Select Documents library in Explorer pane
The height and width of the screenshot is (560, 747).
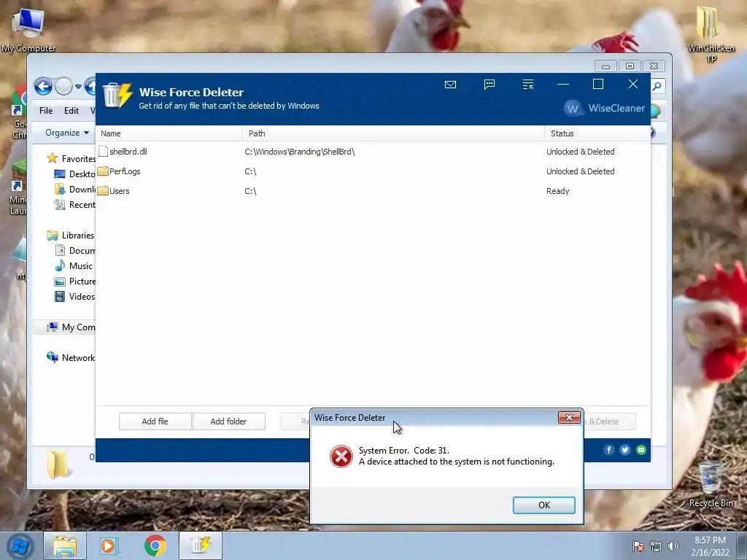tap(75, 251)
